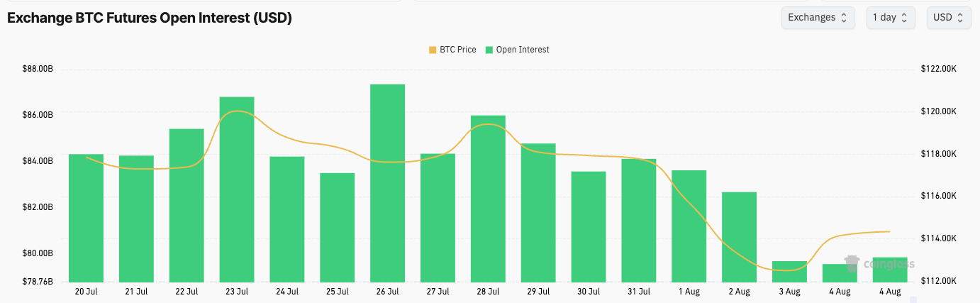Click the coinglass watermark logo
This screenshot has height=303, width=980.
[x=879, y=264]
